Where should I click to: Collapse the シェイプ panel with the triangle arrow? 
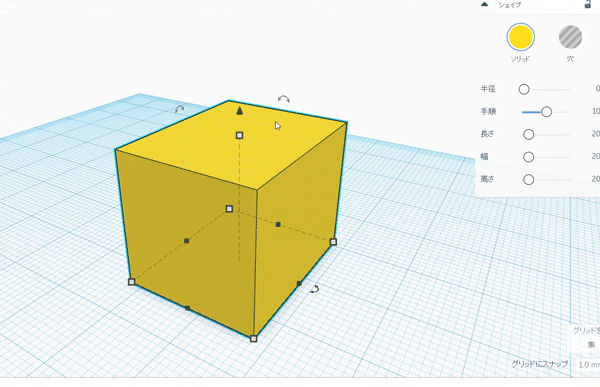tap(484, 4)
